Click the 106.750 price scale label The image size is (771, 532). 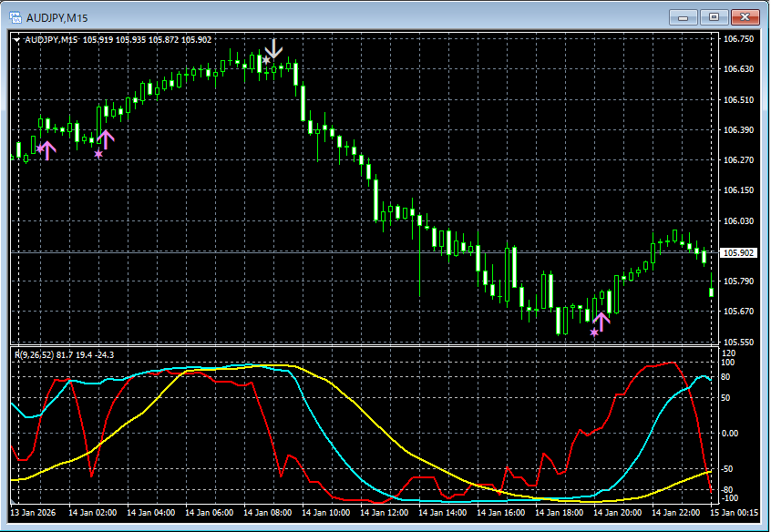737,39
